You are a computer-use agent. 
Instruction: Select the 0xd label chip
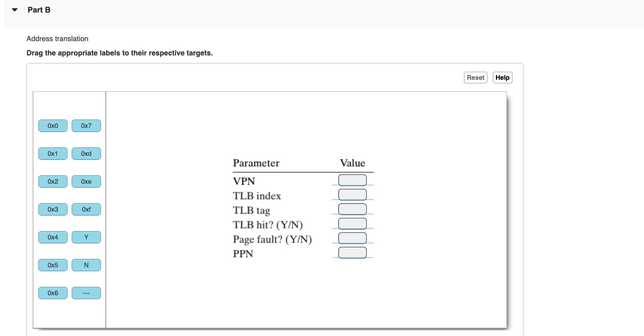click(x=86, y=153)
